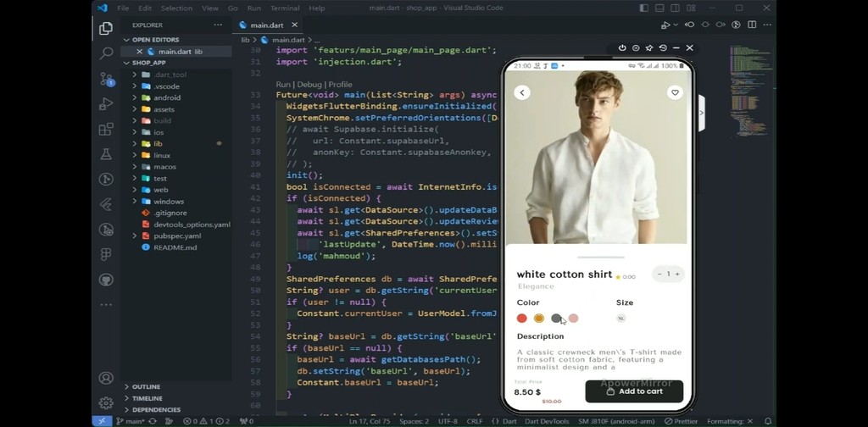Toggle Formatting status in the status bar

point(729,421)
